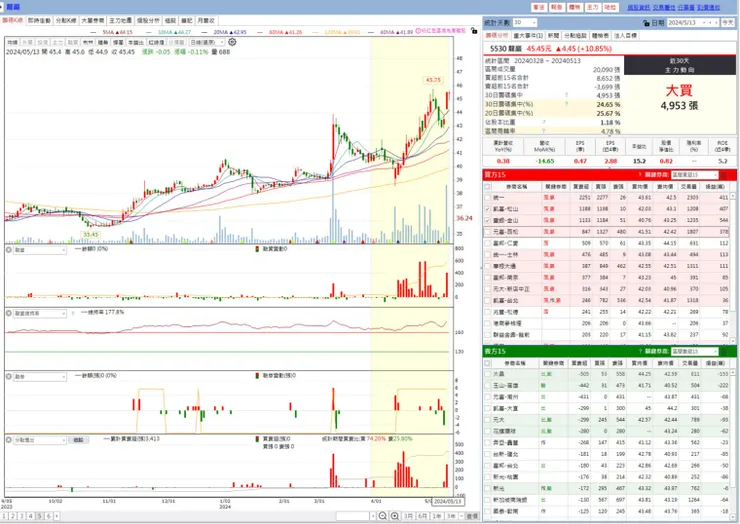Click the circle icon of the 融資維持率 sub-panel

click(8, 313)
